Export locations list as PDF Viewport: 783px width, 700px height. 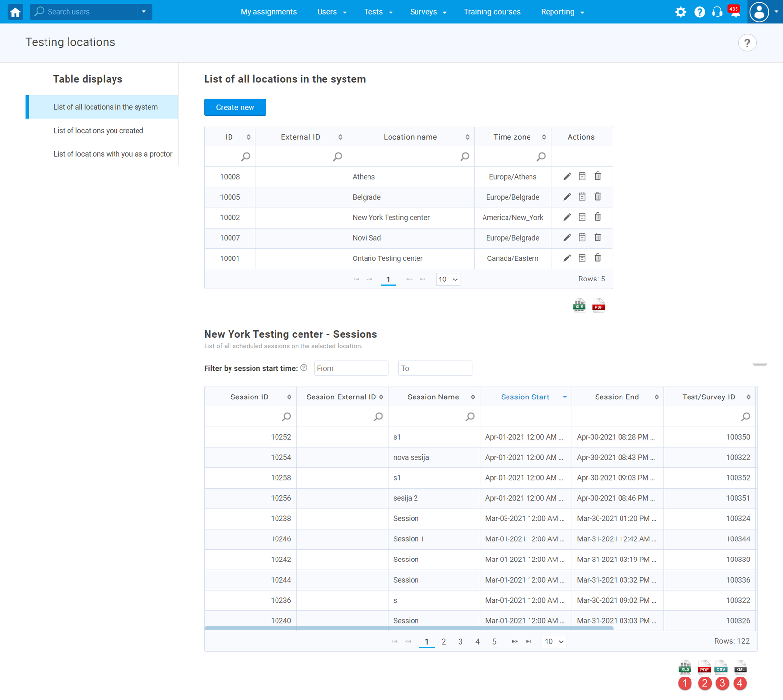(x=599, y=305)
